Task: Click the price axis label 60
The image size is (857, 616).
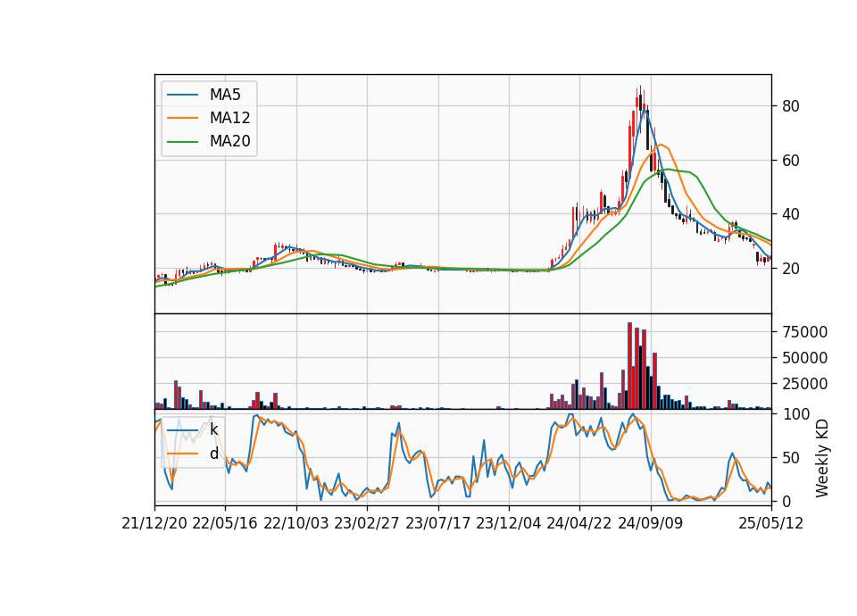Action: point(790,161)
